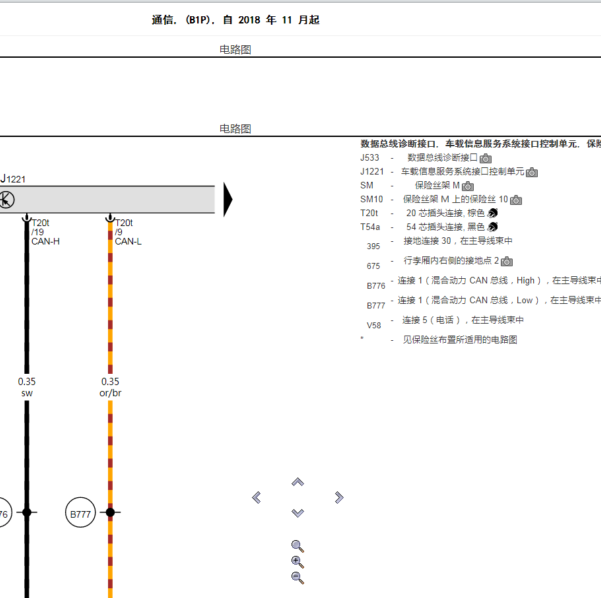
Task: Click the B777 junction node on orange wire
Action: click(110, 512)
